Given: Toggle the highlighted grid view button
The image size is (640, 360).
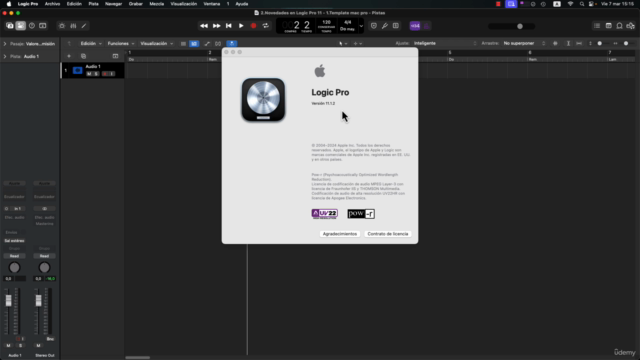Looking at the screenshot, I should (194, 43).
